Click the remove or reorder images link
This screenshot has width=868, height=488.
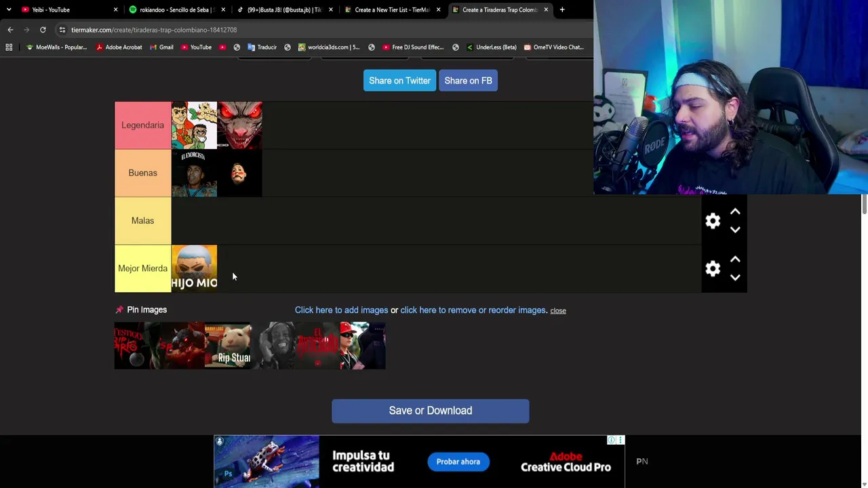pos(473,310)
